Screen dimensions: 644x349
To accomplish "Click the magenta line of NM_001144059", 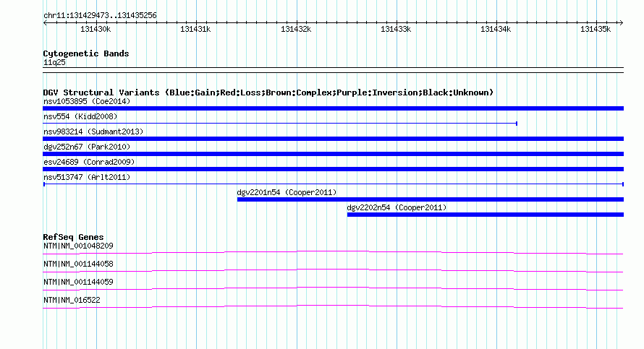I will click(333, 288).
